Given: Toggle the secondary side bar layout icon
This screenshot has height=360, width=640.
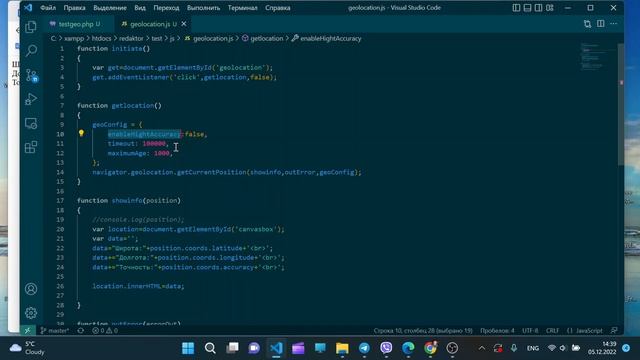Looking at the screenshot, I should point(538,8).
